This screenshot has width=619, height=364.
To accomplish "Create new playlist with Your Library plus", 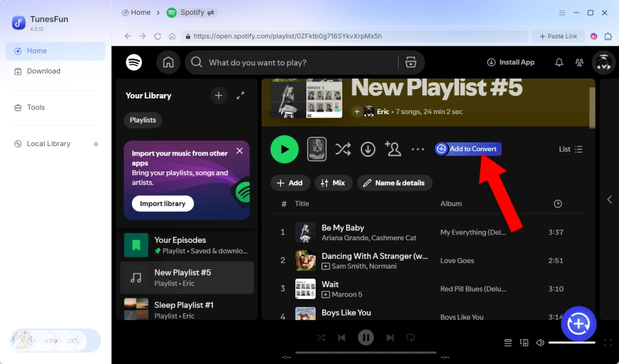I will coord(219,95).
